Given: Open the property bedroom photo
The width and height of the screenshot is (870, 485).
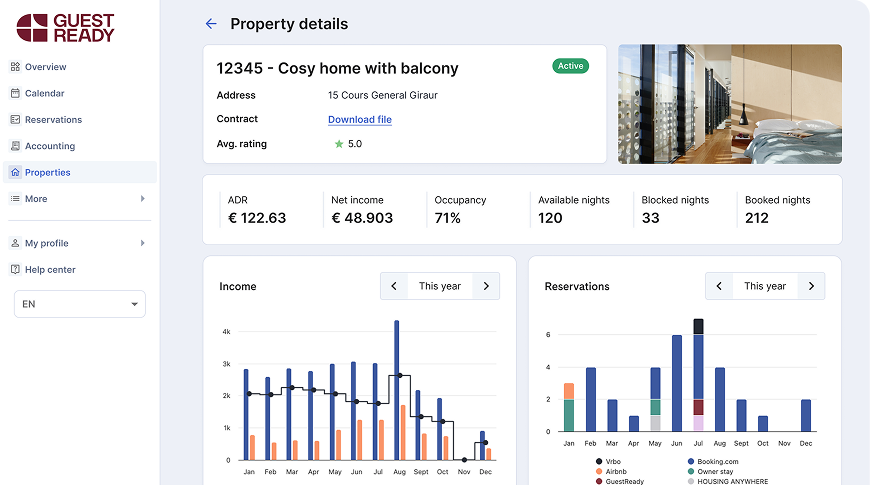Looking at the screenshot, I should tap(730, 104).
